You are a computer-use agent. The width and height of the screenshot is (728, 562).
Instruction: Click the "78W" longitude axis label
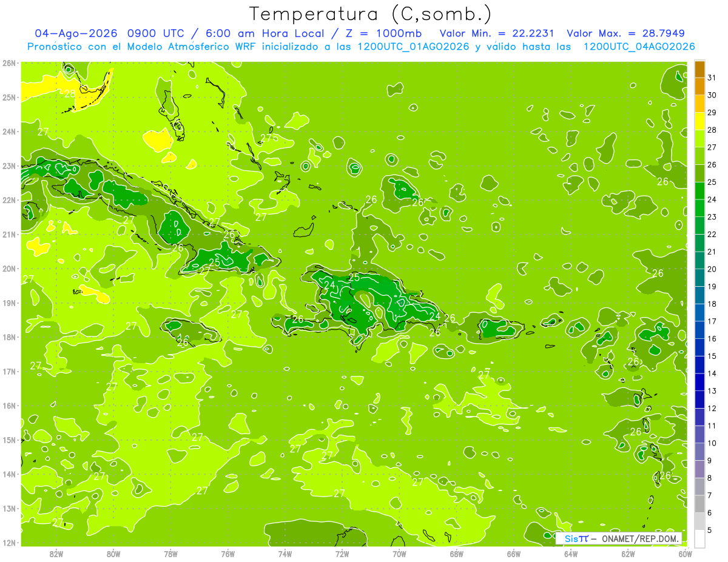(170, 554)
